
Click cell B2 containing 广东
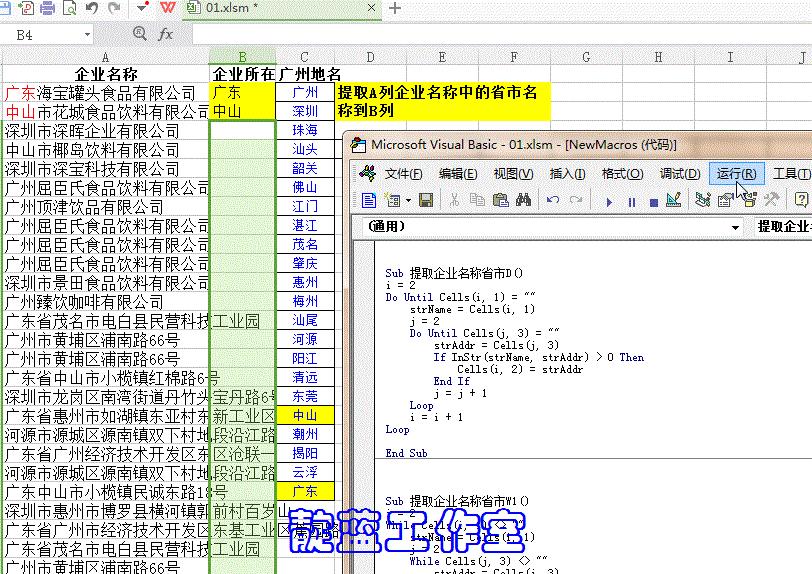(x=242, y=93)
